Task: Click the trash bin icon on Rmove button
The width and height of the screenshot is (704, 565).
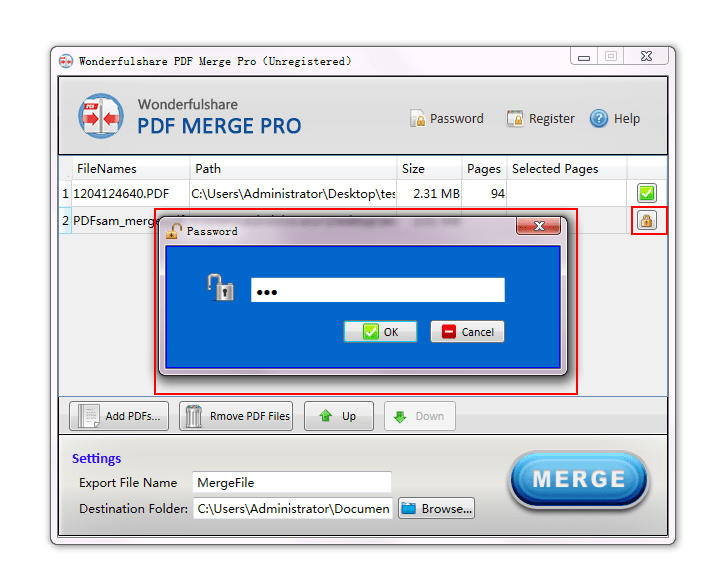Action: (x=194, y=416)
